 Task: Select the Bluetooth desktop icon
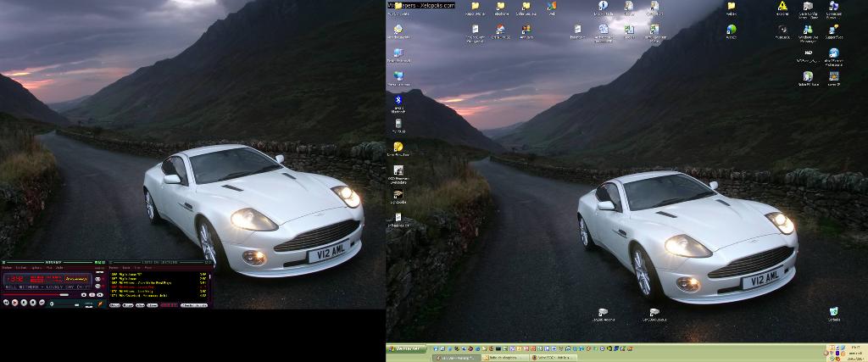(x=398, y=100)
